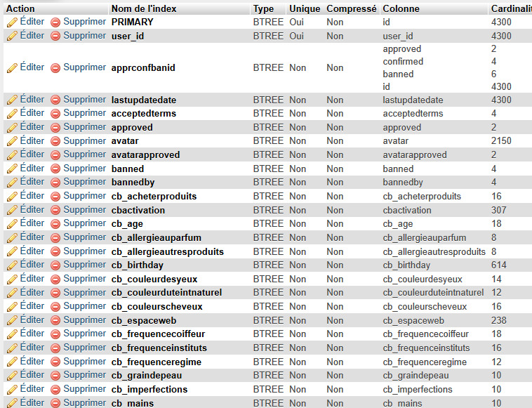Click the Compressé column header
Viewport: 532px width, 408px height.
click(x=352, y=9)
